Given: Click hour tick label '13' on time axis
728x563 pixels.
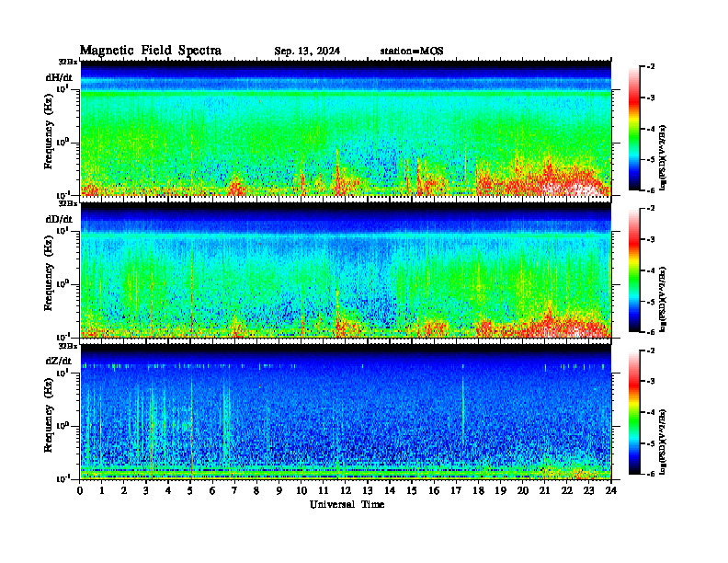Looking at the screenshot, I should coord(368,490).
